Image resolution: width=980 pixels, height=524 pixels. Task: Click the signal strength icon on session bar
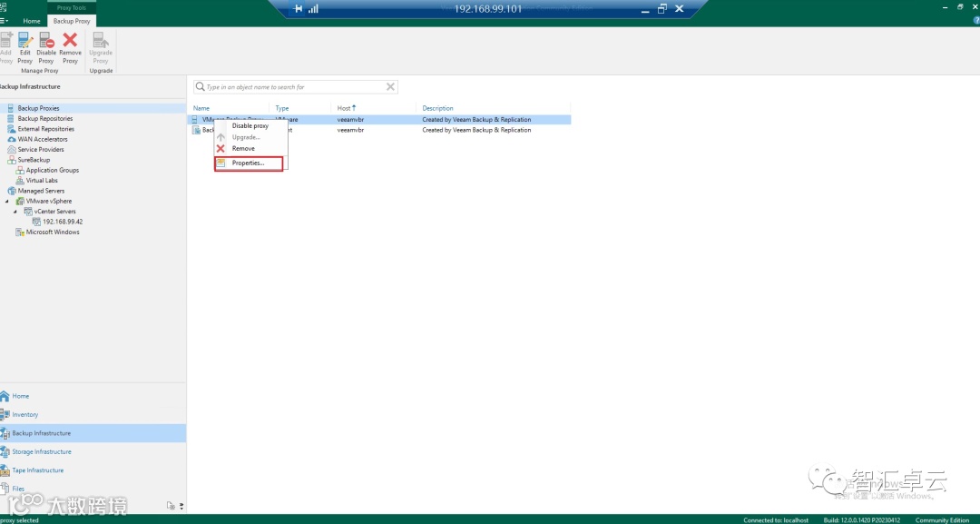[313, 9]
